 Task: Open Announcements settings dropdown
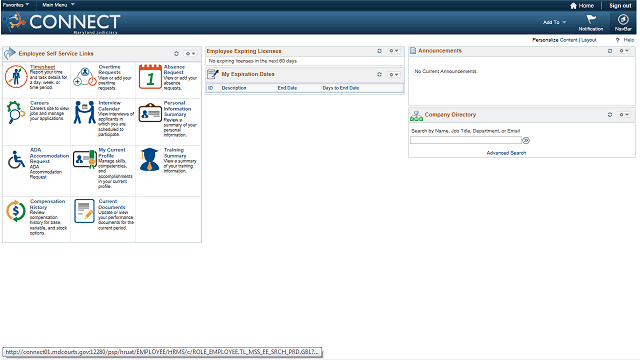(x=624, y=51)
